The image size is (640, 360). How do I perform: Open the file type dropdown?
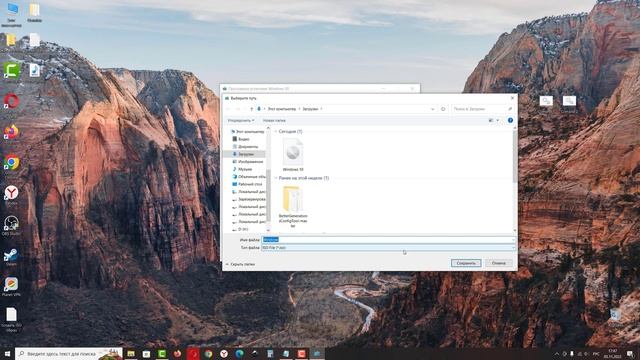coord(388,248)
